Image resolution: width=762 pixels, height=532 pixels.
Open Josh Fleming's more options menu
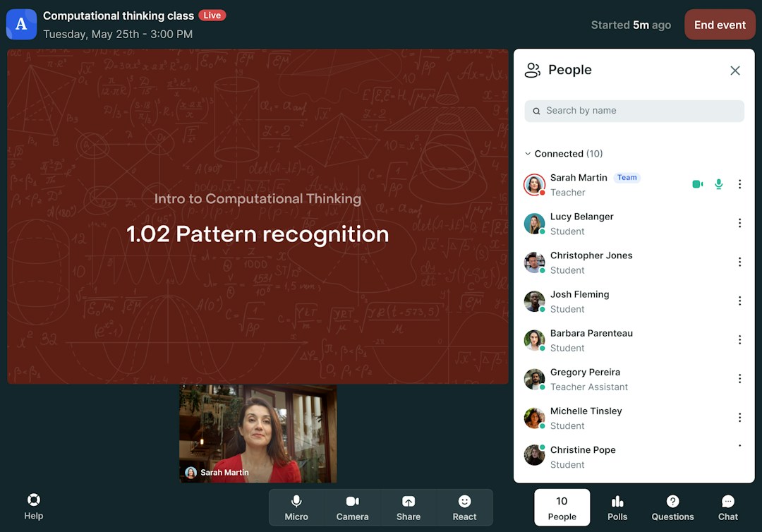click(x=739, y=301)
